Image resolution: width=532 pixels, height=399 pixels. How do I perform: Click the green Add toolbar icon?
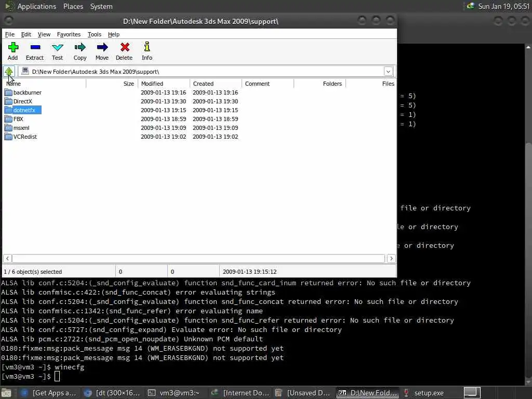13,47
